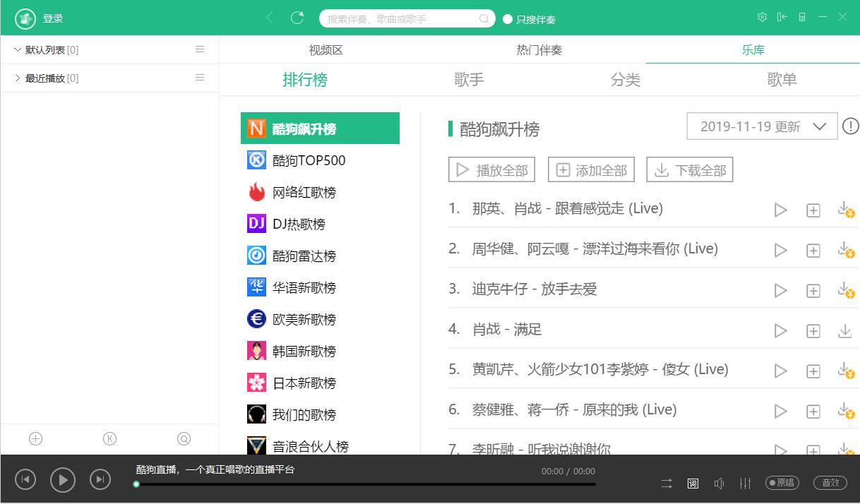The width and height of the screenshot is (860, 504).
Task: Open the 2019-11-19 更新 date dropdown
Action: tap(762, 126)
